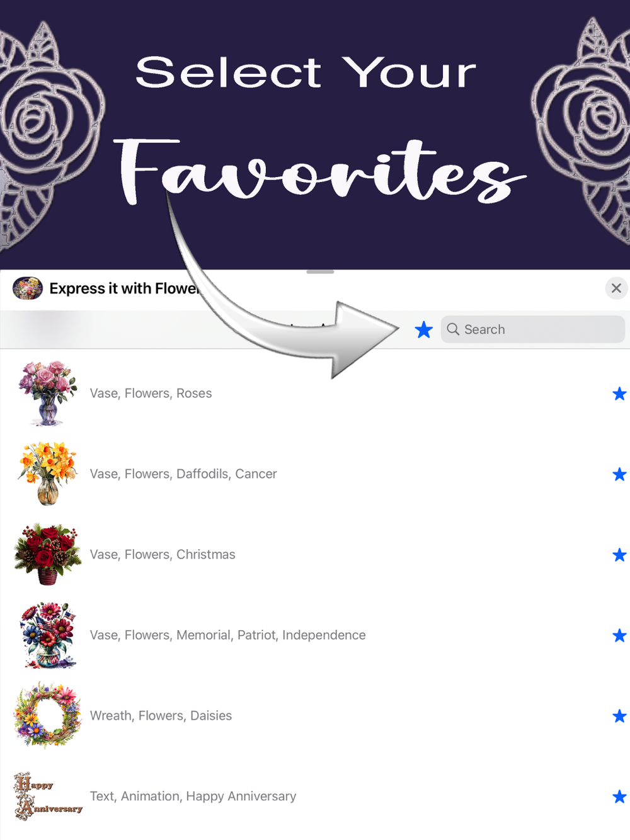Click the Wreath, Flowers, Daisies label
The width and height of the screenshot is (630, 840).
[x=161, y=715]
